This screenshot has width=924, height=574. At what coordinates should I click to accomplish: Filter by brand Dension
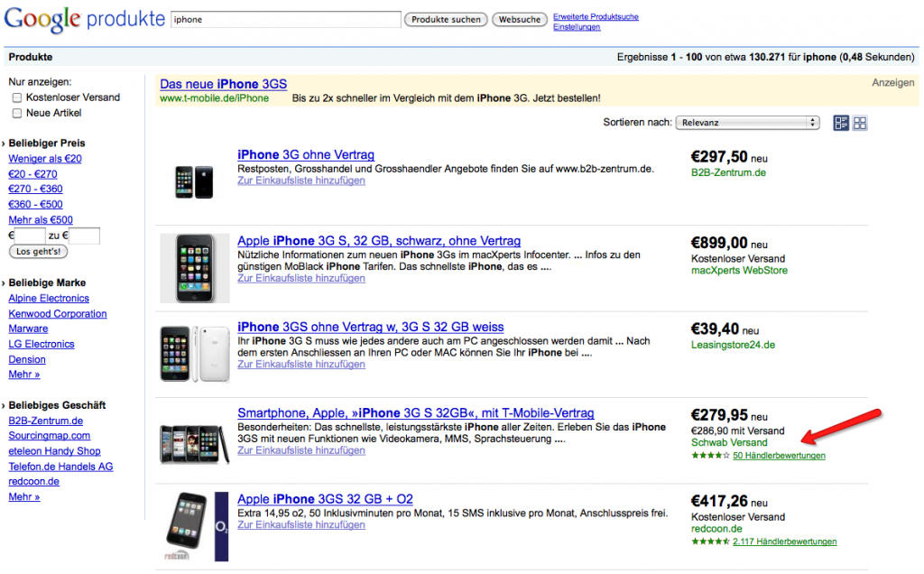point(27,359)
